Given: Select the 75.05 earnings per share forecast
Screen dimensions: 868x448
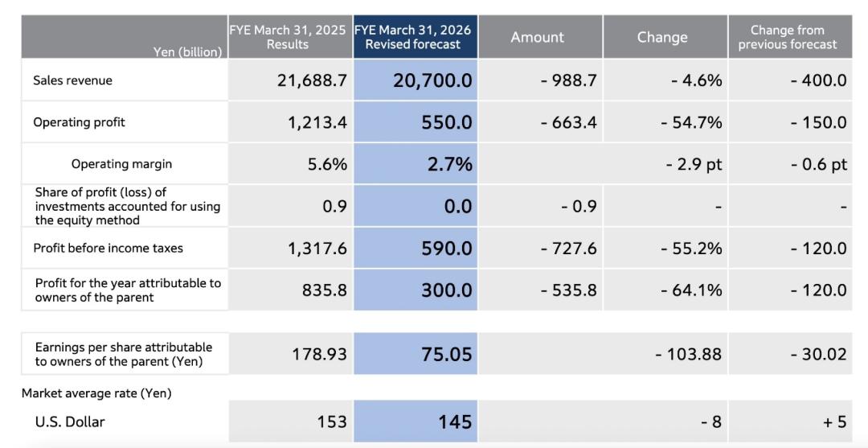Looking at the screenshot, I should pyautogui.click(x=447, y=354).
